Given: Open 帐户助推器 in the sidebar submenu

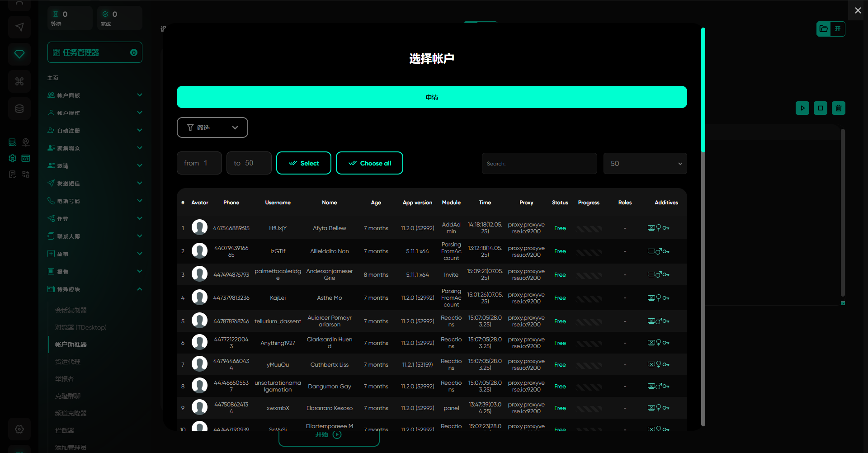Looking at the screenshot, I should [71, 344].
